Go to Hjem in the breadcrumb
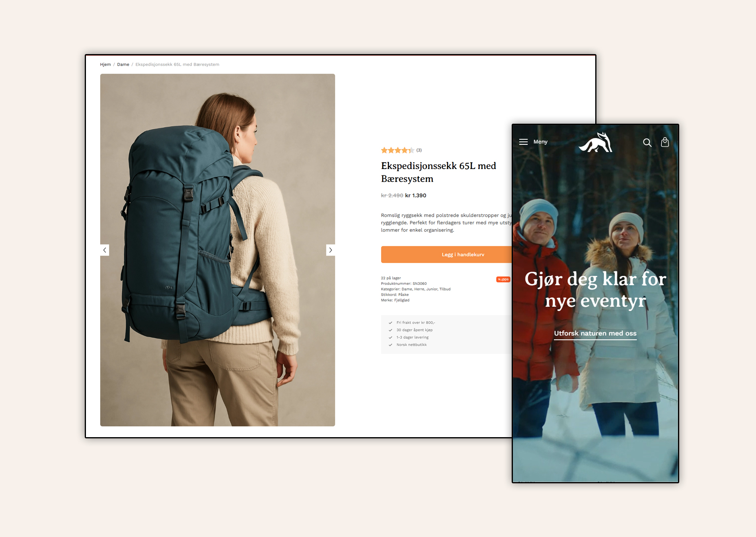756x537 pixels. [x=105, y=64]
